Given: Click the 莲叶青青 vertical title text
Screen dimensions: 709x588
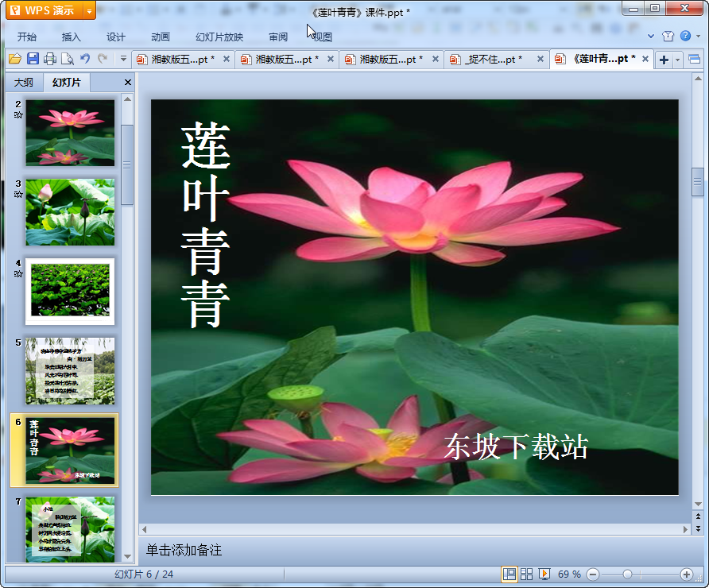Looking at the screenshot, I should coord(206,225).
